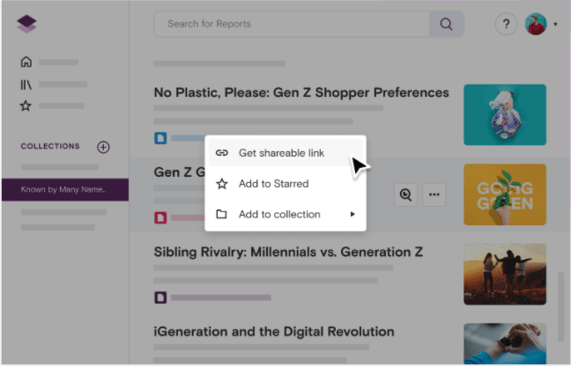Click the purple layered app logo
This screenshot has width=571, height=366.
point(27,24)
